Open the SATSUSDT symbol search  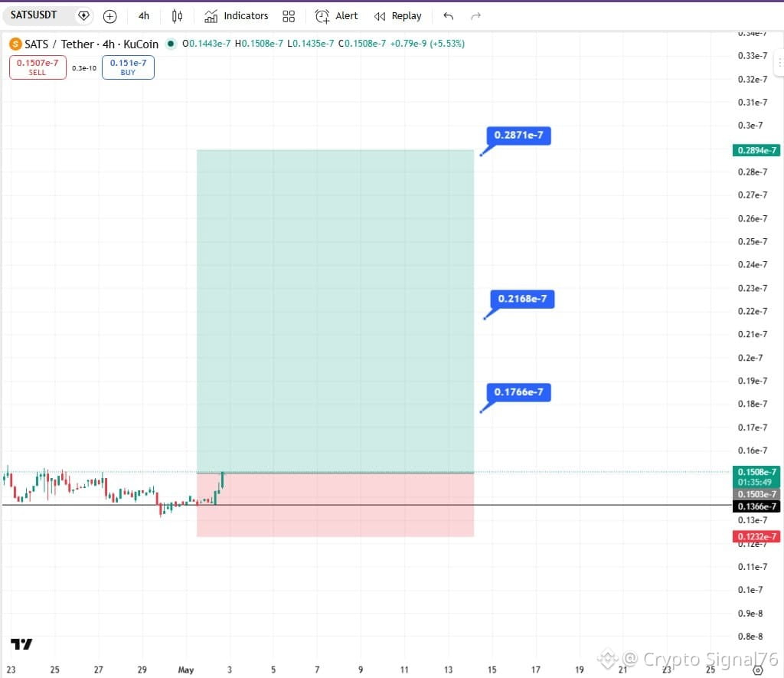pyautogui.click(x=34, y=15)
